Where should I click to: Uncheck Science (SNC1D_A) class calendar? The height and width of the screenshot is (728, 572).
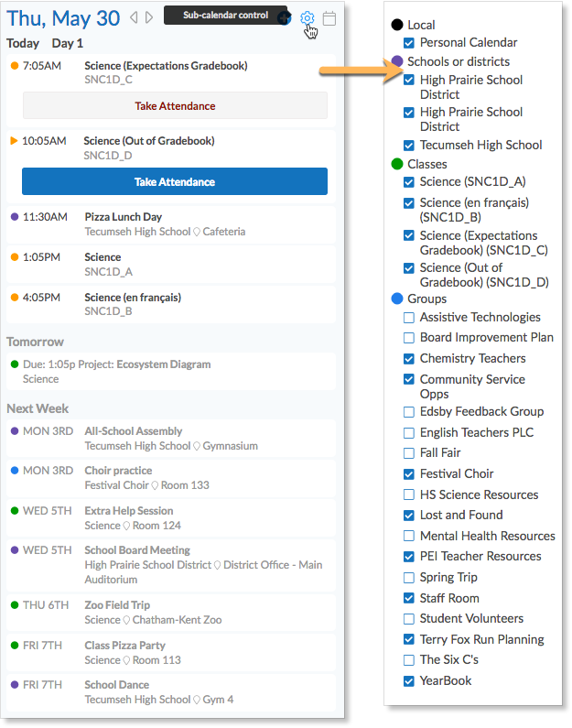click(x=409, y=182)
